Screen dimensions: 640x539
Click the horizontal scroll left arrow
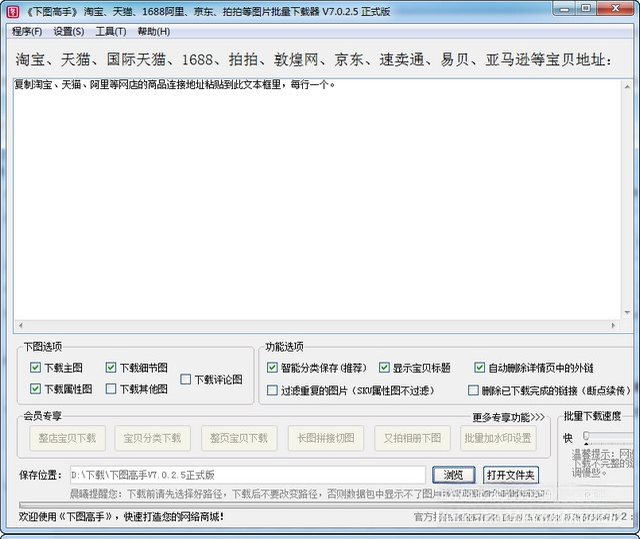20,326
